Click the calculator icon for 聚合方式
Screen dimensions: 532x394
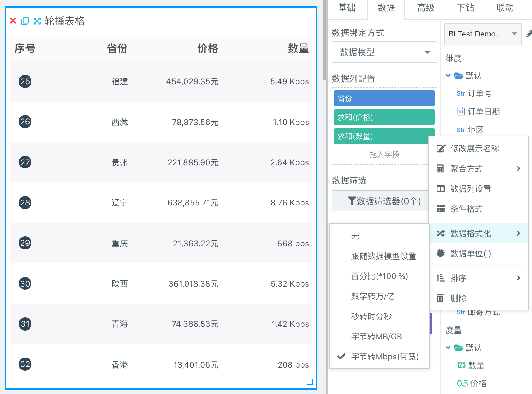pos(440,169)
